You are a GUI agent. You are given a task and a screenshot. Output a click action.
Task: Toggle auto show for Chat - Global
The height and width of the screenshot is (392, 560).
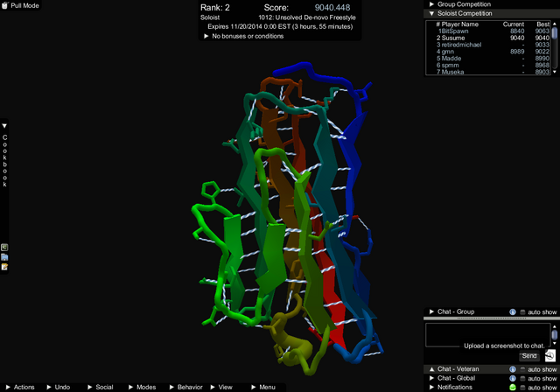(x=523, y=378)
